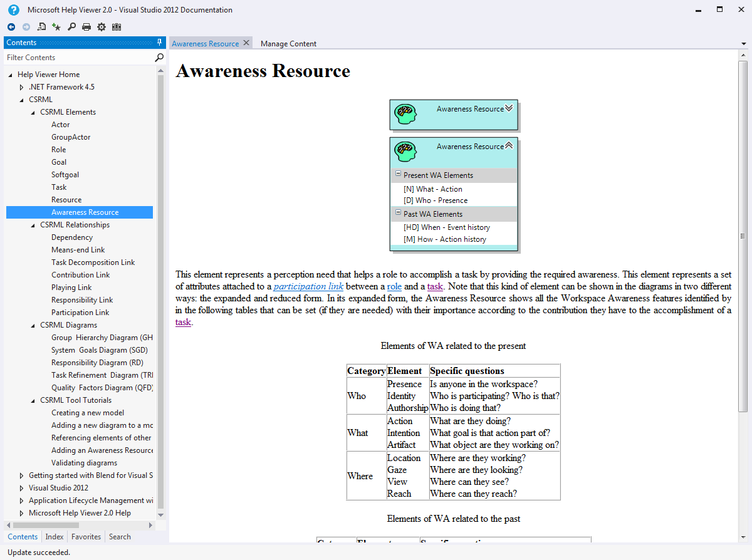Open the first task hyperlink after 'role and a'

(x=435, y=286)
